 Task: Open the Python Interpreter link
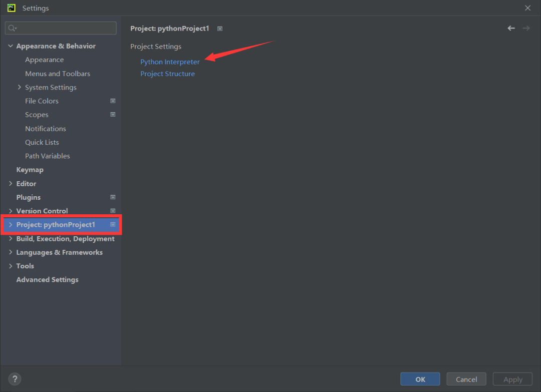point(170,62)
